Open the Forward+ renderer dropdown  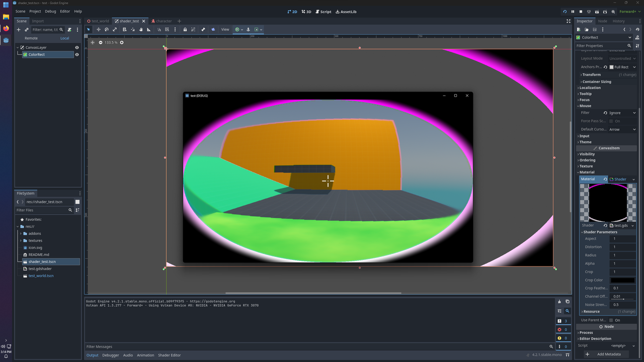pyautogui.click(x=630, y=12)
